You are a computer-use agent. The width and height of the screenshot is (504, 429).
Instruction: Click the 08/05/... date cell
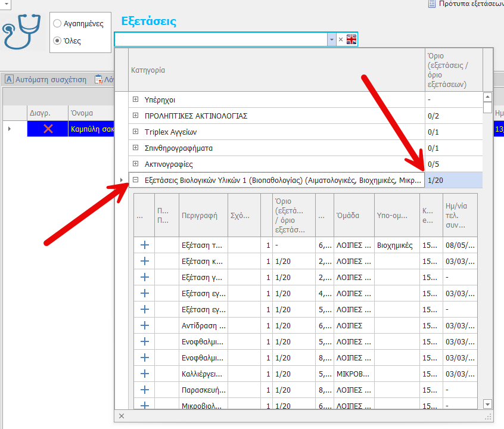click(x=460, y=245)
